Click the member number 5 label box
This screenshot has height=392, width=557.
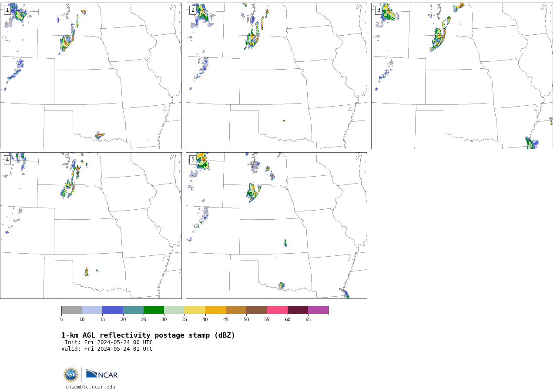tap(193, 160)
